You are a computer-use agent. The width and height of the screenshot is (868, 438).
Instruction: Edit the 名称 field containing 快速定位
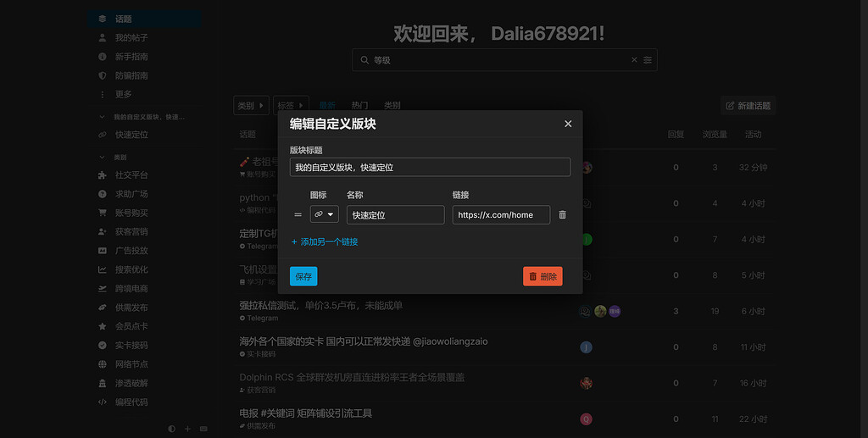[396, 214]
